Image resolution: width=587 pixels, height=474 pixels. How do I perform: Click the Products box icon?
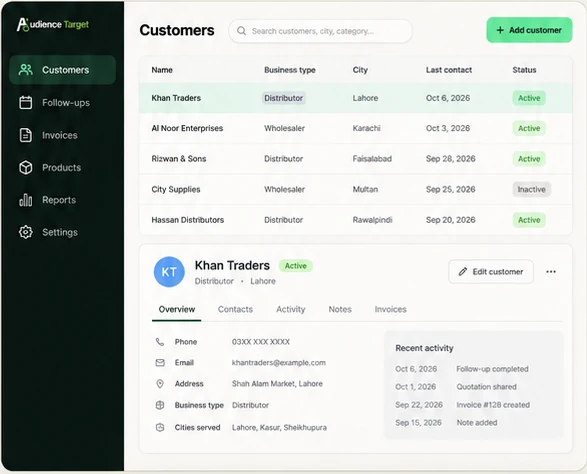click(25, 167)
